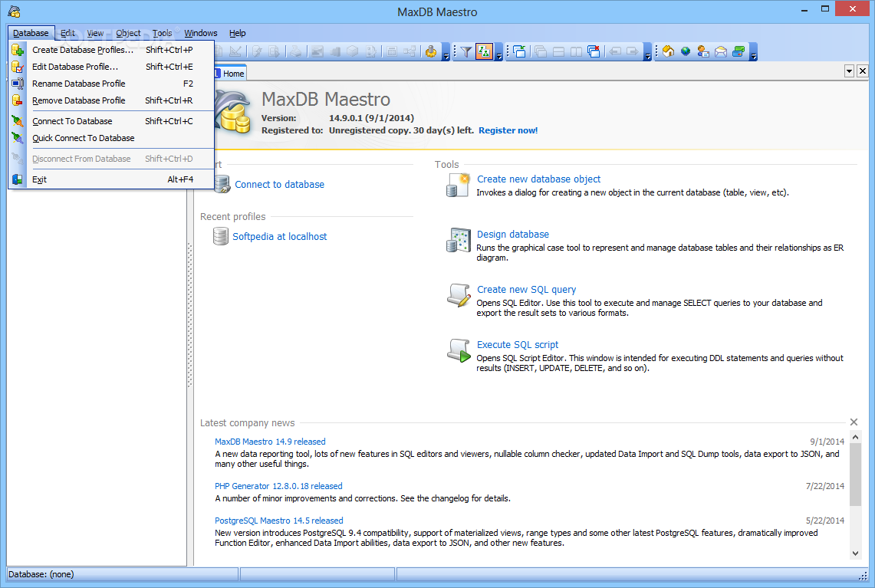Image resolution: width=875 pixels, height=588 pixels.
Task: Click the grayed hierarchy diagram toolbar icon
Action: pyautogui.click(x=410, y=52)
